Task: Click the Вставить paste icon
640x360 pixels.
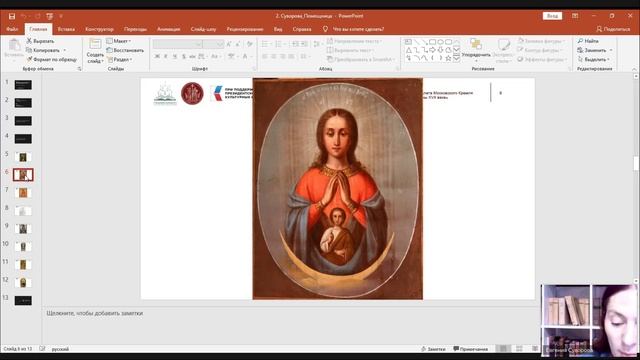Action: (x=14, y=44)
